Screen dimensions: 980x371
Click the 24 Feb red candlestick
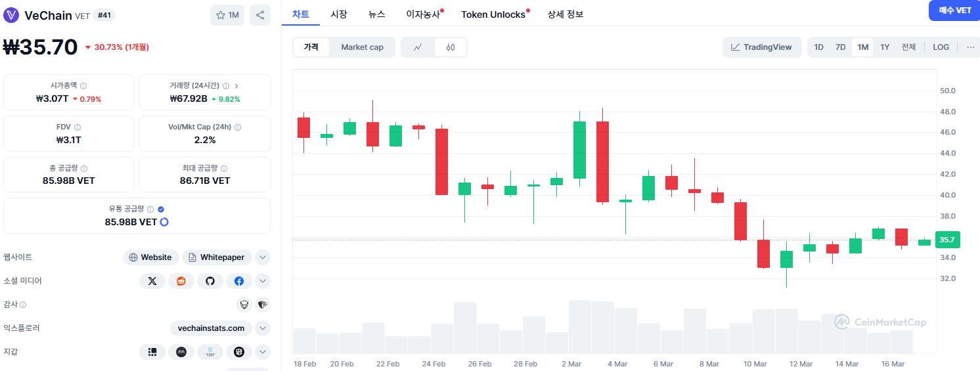click(x=441, y=162)
